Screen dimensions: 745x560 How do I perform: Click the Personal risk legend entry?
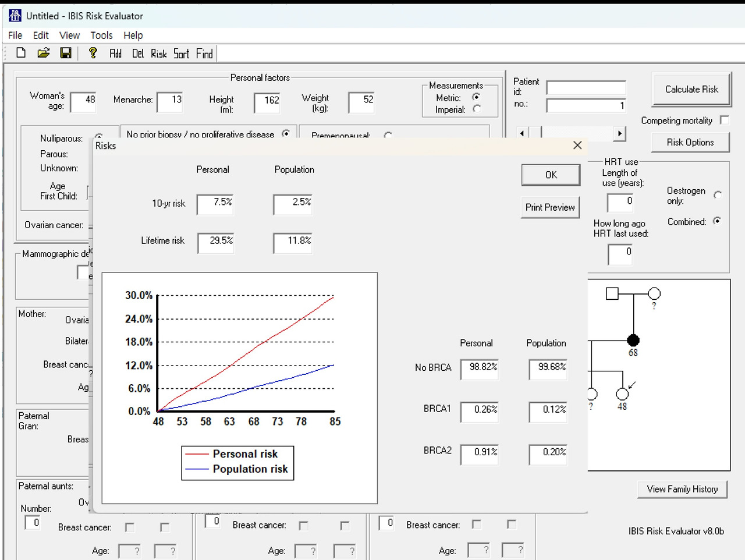pyautogui.click(x=232, y=454)
